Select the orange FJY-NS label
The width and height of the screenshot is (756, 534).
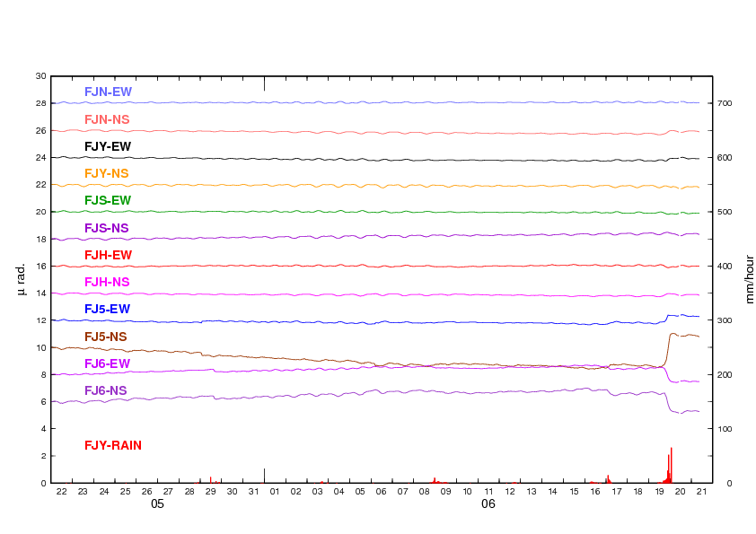(107, 173)
